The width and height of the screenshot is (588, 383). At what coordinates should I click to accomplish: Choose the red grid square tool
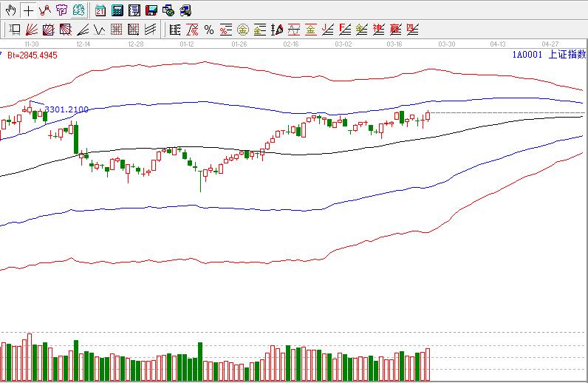click(x=116, y=30)
